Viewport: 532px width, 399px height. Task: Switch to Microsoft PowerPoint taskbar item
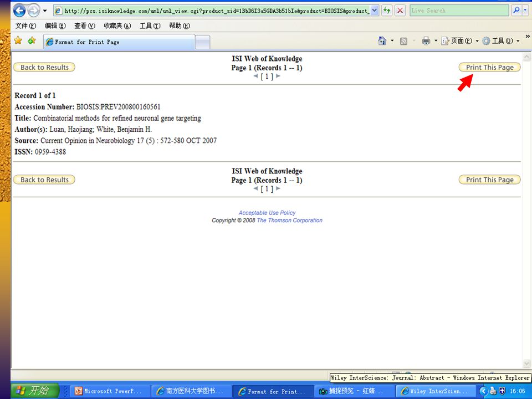click(x=111, y=391)
